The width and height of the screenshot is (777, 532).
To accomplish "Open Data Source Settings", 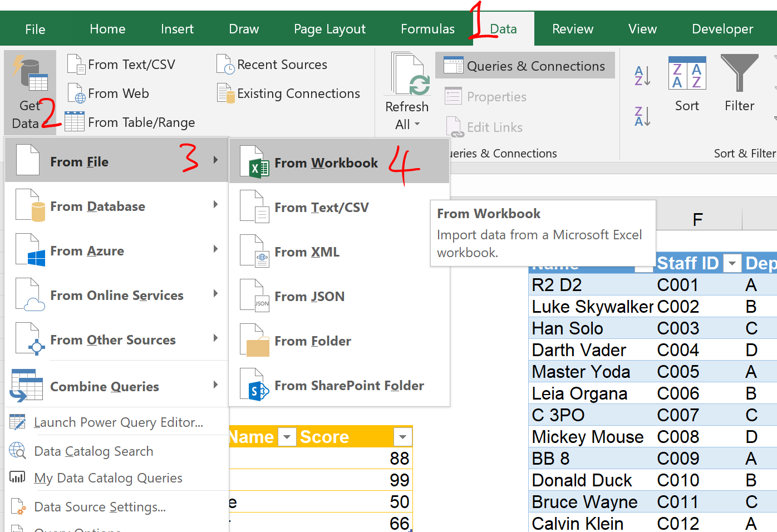I will click(100, 507).
